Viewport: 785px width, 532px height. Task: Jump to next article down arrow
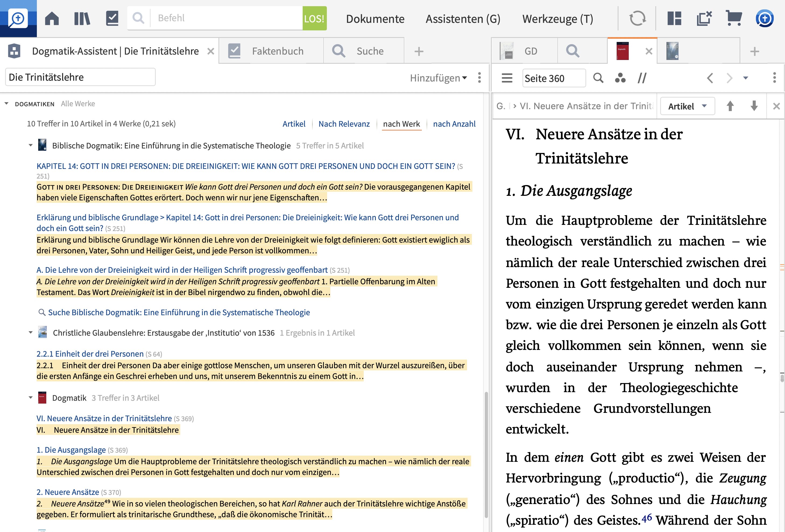coord(754,106)
